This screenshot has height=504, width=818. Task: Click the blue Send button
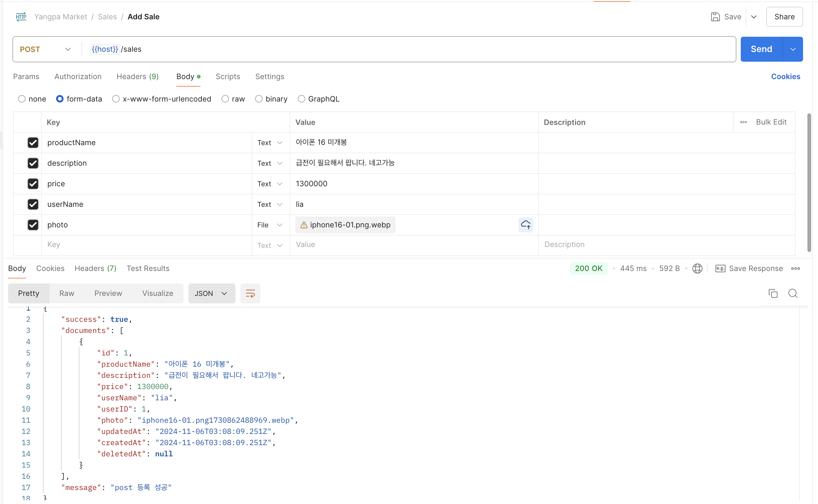[x=761, y=49]
